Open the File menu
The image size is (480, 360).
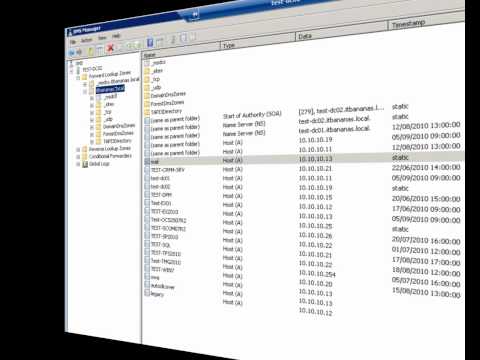pos(73,42)
